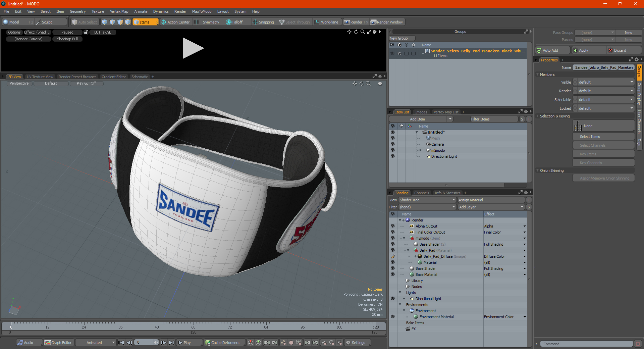This screenshot has width=644, height=349.
Task: Click the Play button
Action: 189,343
